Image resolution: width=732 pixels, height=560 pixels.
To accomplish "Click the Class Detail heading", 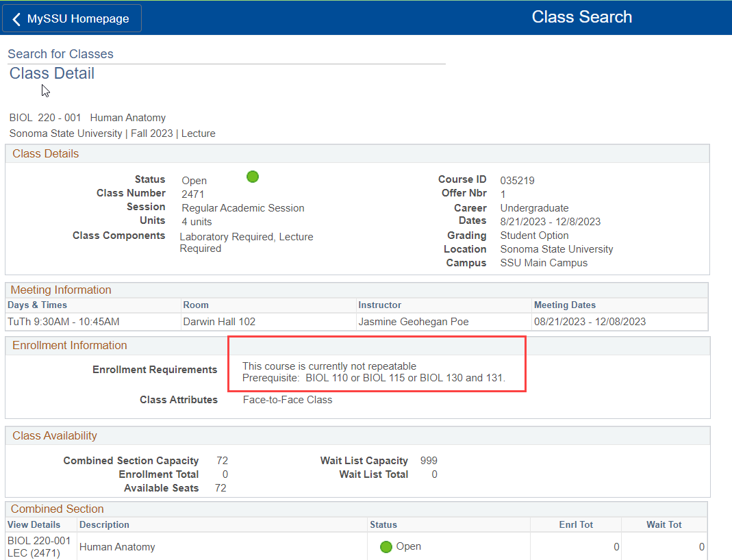I will coord(52,73).
